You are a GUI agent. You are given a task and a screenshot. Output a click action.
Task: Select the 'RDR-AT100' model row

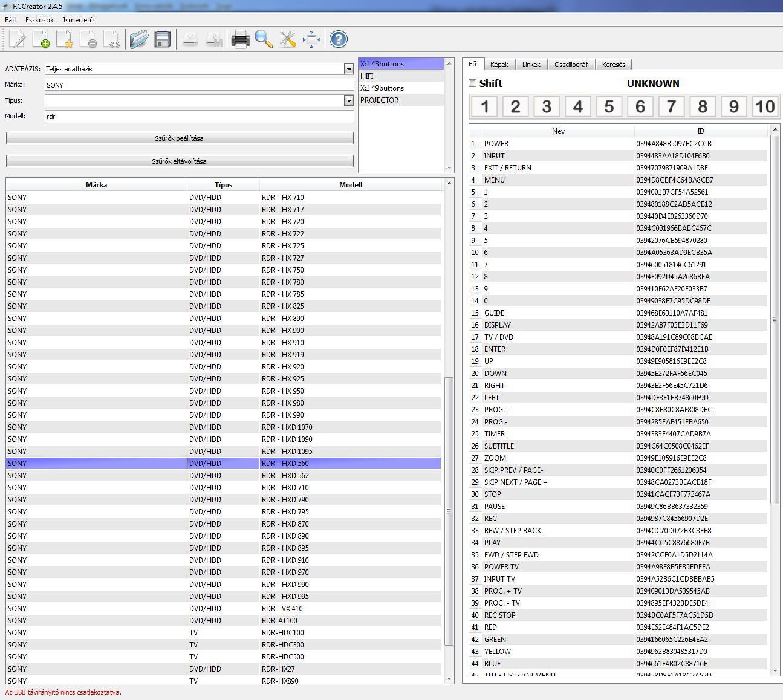224,621
